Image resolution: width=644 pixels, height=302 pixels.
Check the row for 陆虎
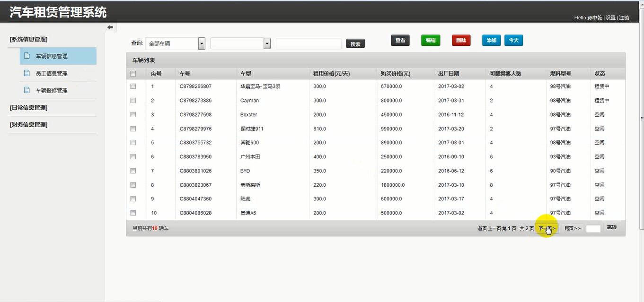point(133,198)
